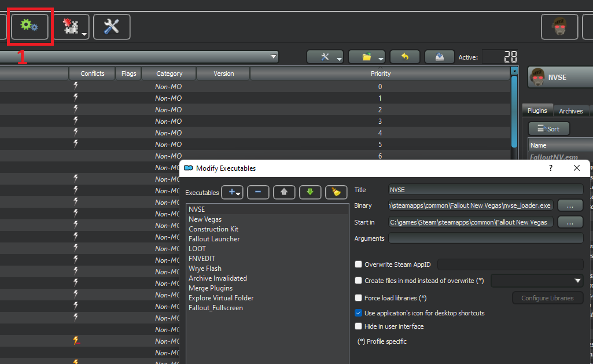
Task: Open the folder shortcuts dropdown button
Action: [367, 57]
